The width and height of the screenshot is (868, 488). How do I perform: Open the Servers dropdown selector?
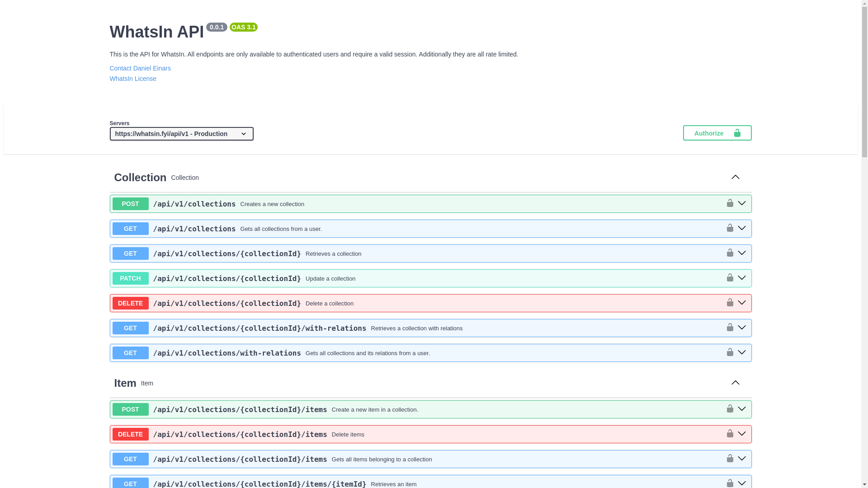pyautogui.click(x=181, y=134)
